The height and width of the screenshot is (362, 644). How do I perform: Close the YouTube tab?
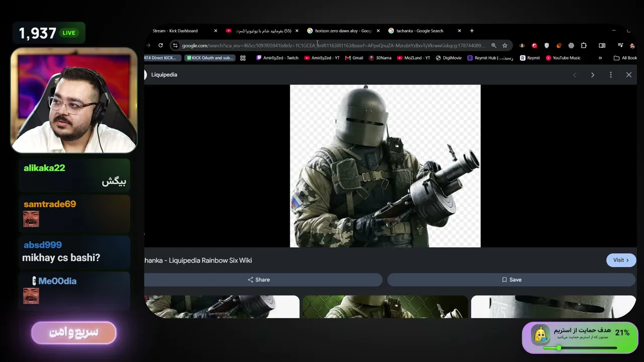(297, 31)
